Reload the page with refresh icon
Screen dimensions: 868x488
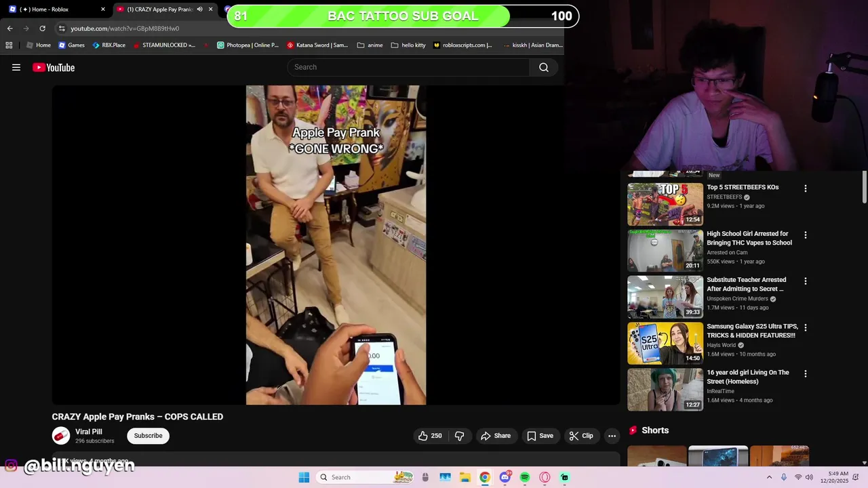[42, 28]
